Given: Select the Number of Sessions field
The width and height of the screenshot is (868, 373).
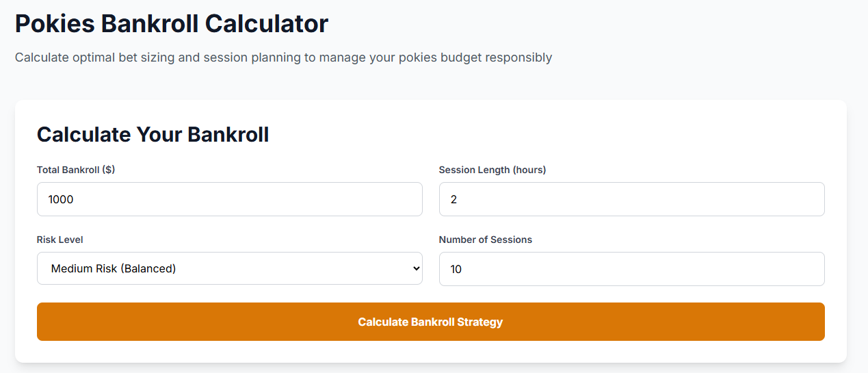Looking at the screenshot, I should 631,269.
